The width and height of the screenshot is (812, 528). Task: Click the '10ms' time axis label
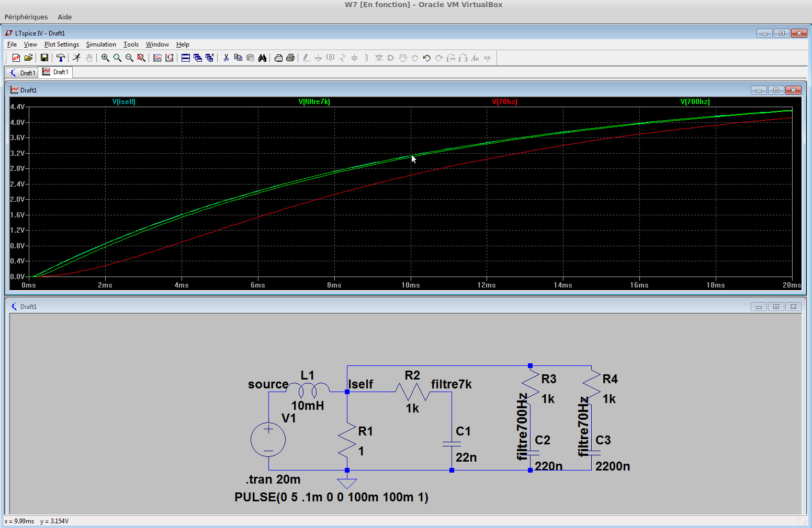pos(411,285)
